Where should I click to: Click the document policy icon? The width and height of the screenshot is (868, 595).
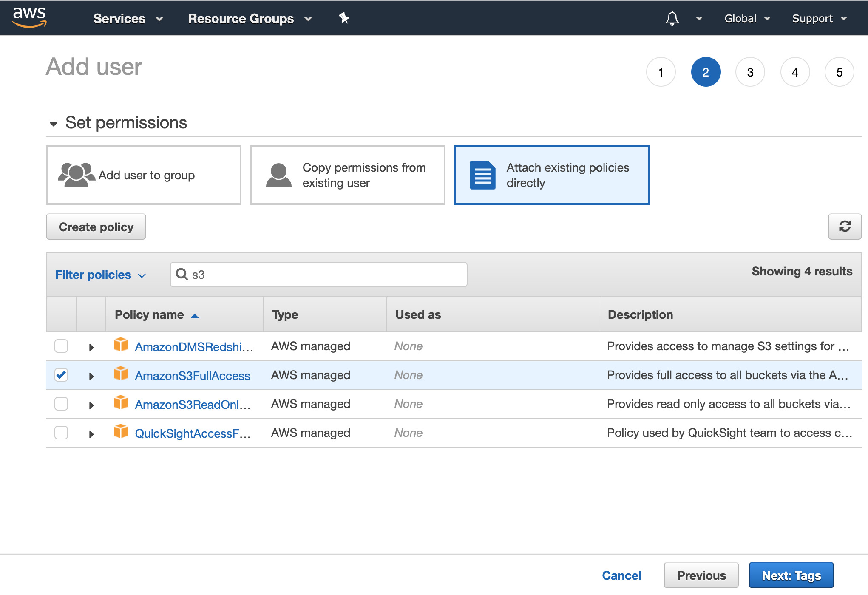tap(483, 175)
